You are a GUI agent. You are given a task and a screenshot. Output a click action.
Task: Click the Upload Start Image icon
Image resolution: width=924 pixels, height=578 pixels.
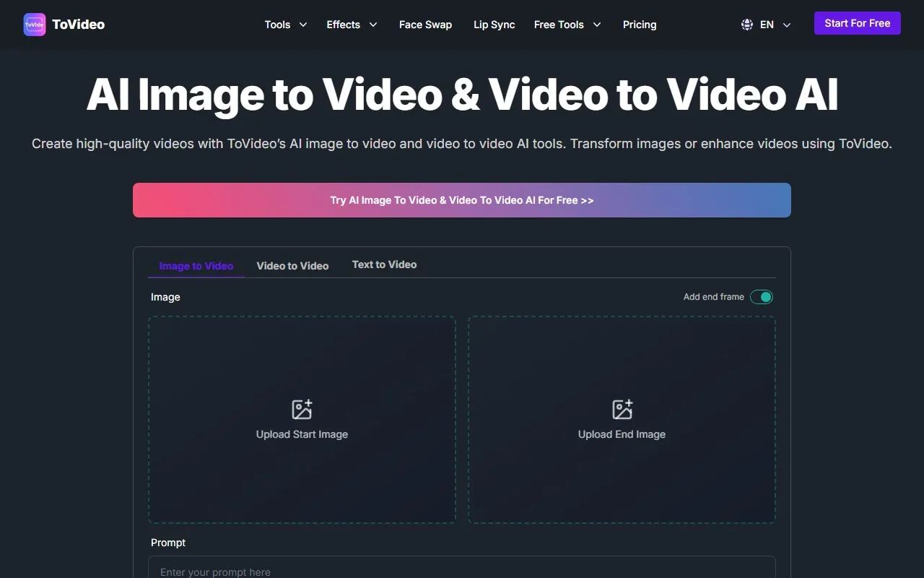click(302, 408)
